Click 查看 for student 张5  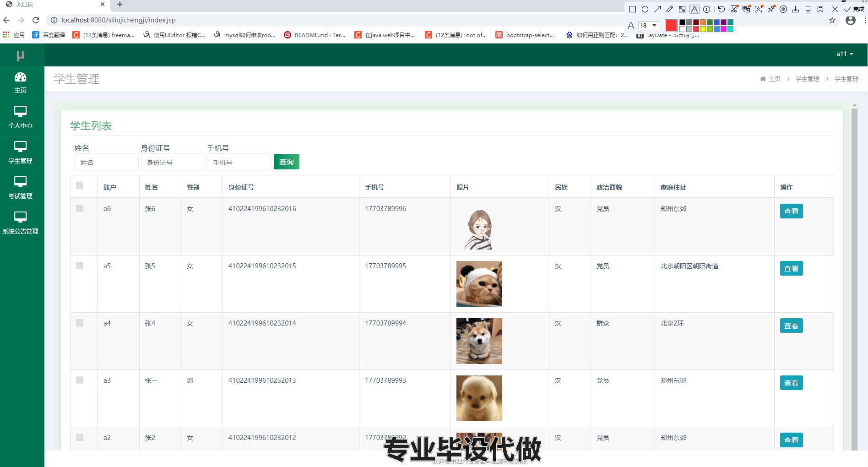[x=791, y=268]
